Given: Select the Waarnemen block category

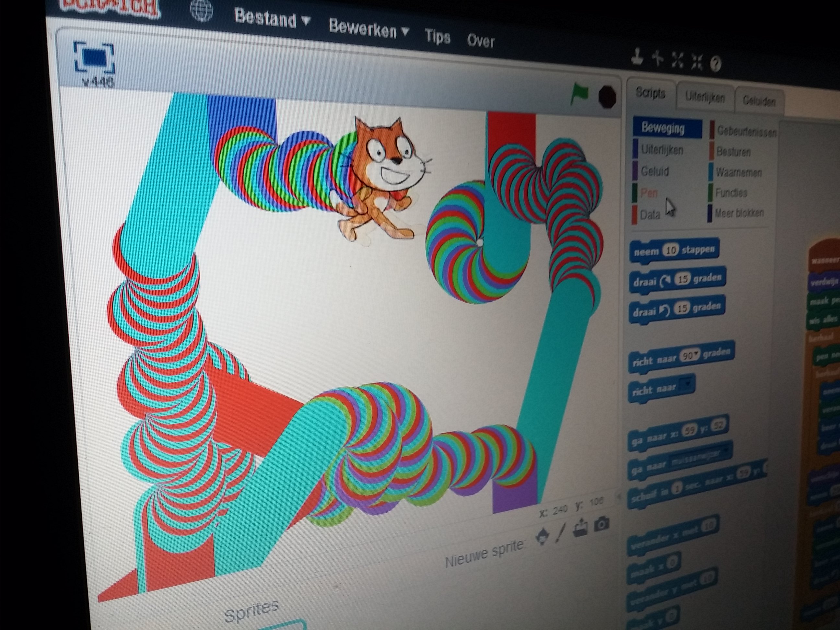Looking at the screenshot, I should 736,173.
